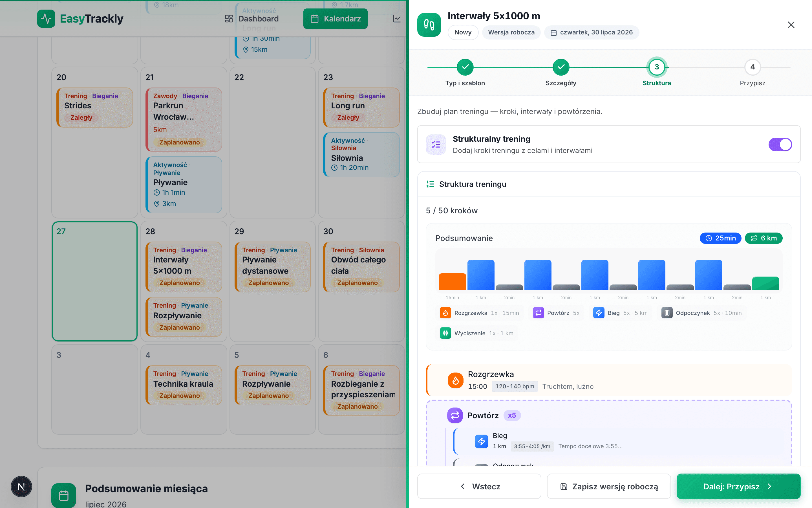Image resolution: width=812 pixels, height=508 pixels.
Task: Click the 6 km total distance badge
Action: click(x=764, y=238)
